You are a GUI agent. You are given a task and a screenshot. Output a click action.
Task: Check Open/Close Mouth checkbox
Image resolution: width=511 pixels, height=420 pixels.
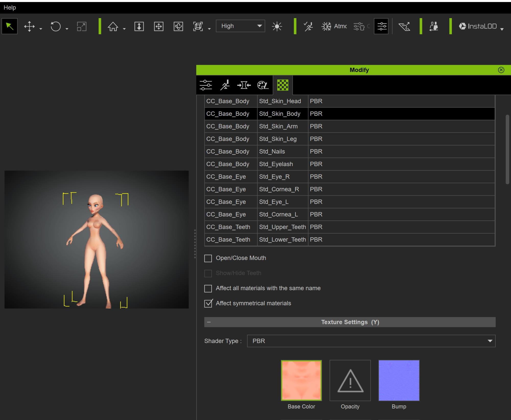point(208,258)
